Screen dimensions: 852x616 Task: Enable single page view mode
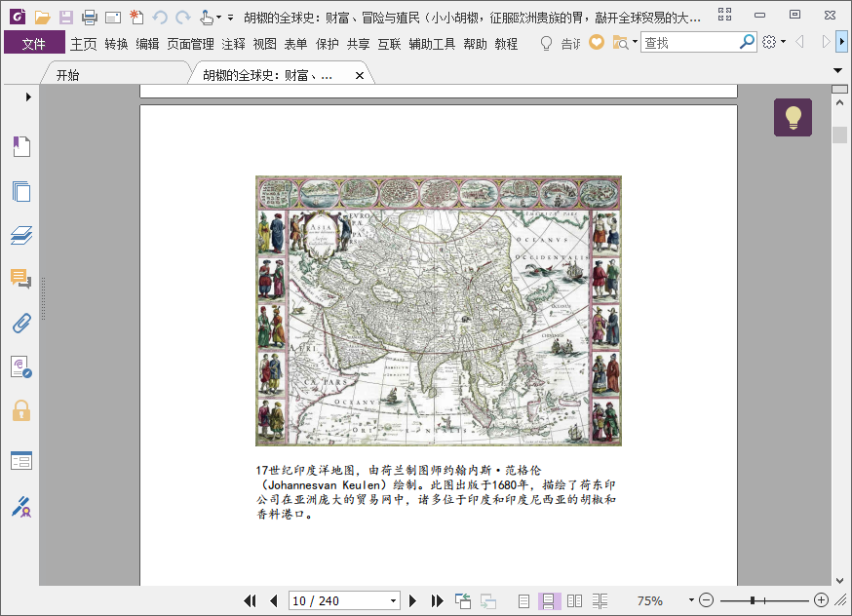[x=524, y=601]
